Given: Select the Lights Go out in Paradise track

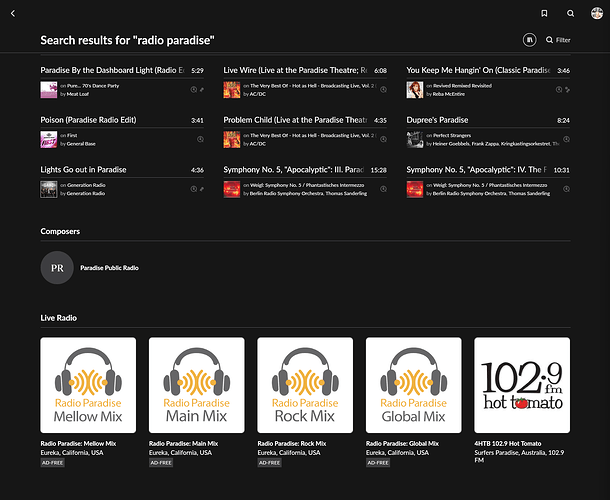Looking at the screenshot, I should [83, 170].
